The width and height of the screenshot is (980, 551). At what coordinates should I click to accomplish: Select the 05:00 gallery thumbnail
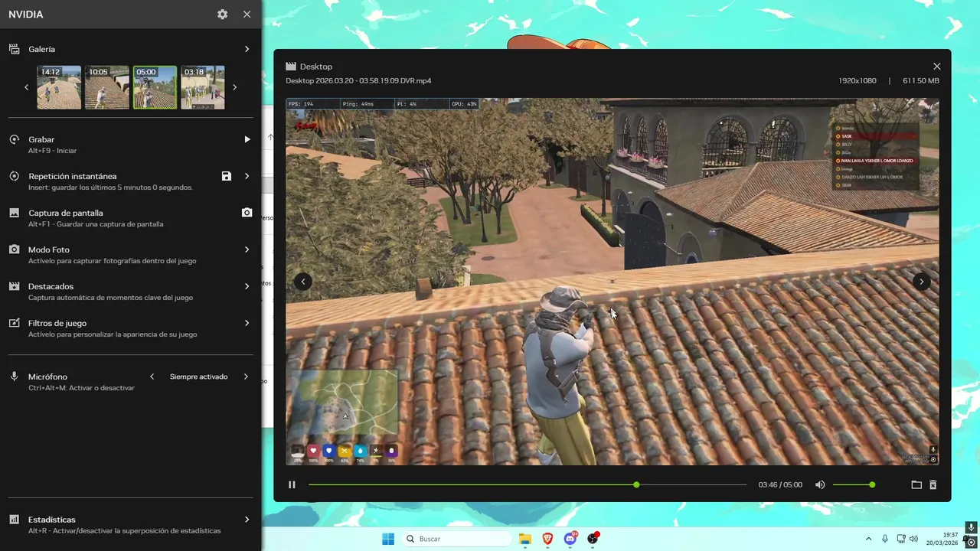tap(155, 87)
